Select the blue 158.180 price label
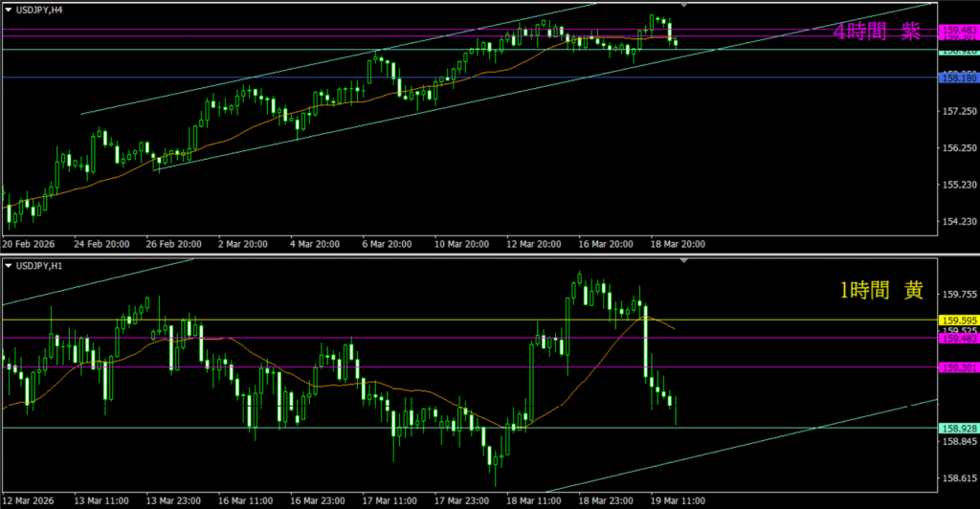 (958, 78)
